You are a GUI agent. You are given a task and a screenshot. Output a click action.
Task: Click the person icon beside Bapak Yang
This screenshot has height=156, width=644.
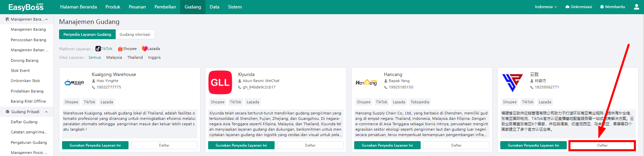386,81
